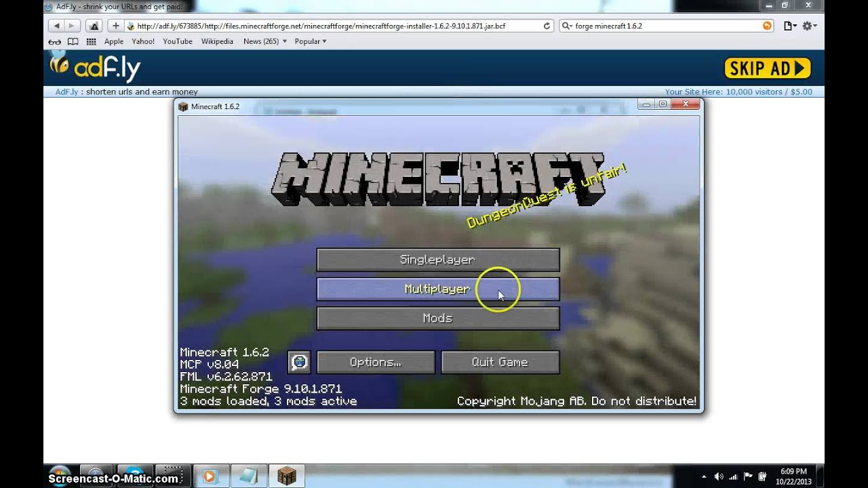Open the YouTube bookmark
Image resolution: width=868 pixels, height=488 pixels.
pyautogui.click(x=178, y=41)
